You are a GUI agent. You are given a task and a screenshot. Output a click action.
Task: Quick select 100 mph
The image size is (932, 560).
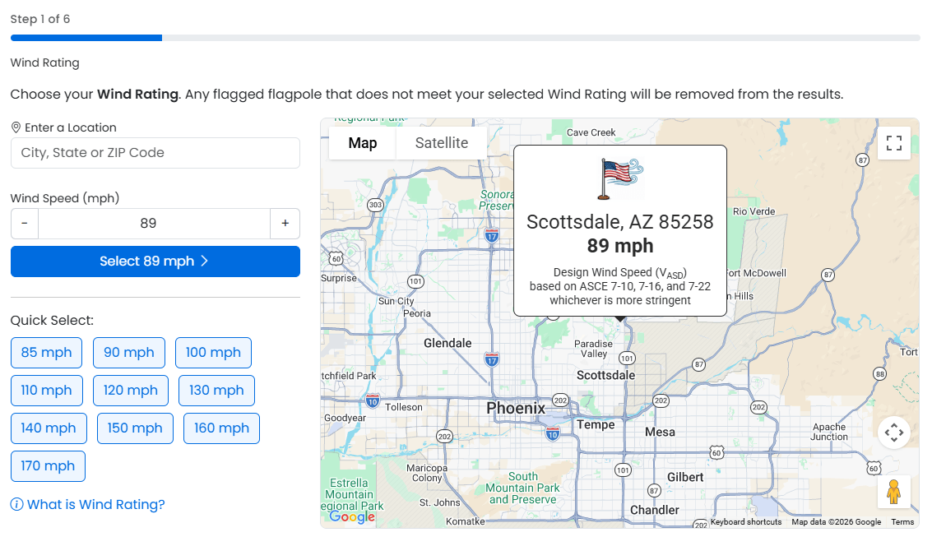213,353
